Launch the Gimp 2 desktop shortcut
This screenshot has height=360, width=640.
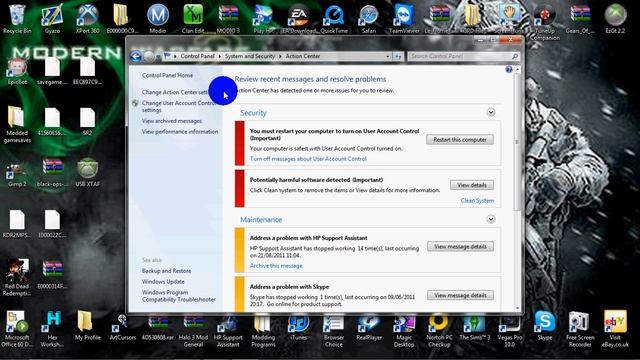click(17, 173)
